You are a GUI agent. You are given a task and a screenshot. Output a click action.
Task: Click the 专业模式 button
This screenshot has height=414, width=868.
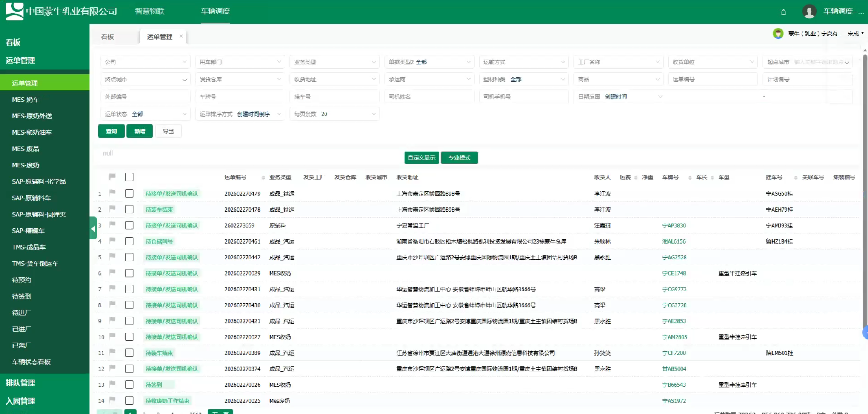tap(459, 158)
